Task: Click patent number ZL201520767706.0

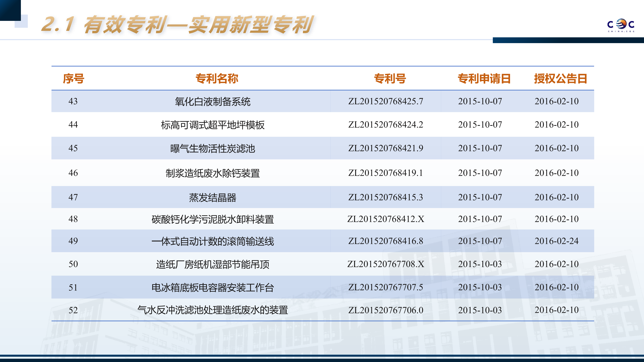Action: click(386, 310)
